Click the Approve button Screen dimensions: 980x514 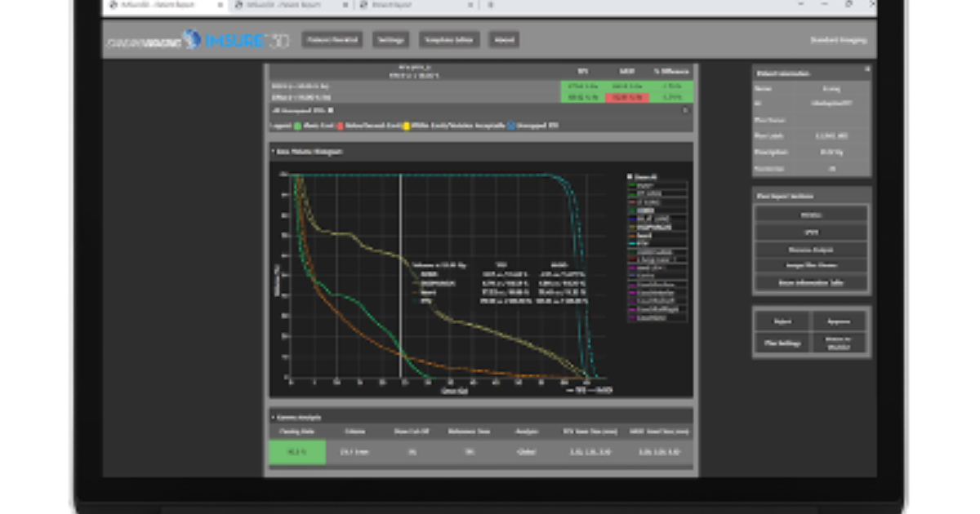(840, 321)
